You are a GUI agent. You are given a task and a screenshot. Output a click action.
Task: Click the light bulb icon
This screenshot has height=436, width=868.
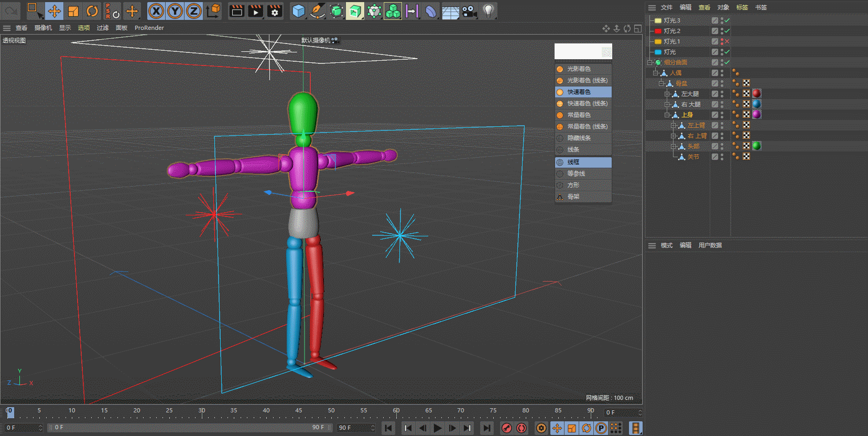coord(488,11)
